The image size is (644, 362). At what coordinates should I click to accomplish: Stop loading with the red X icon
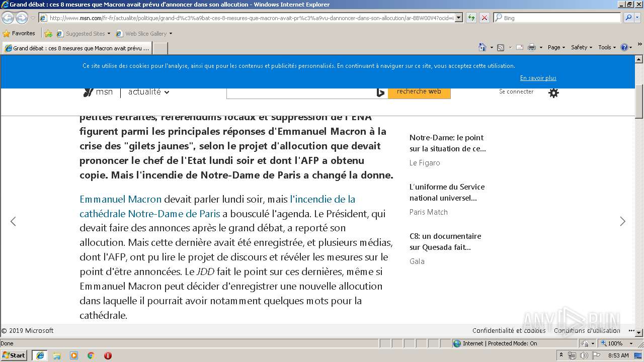(x=484, y=18)
